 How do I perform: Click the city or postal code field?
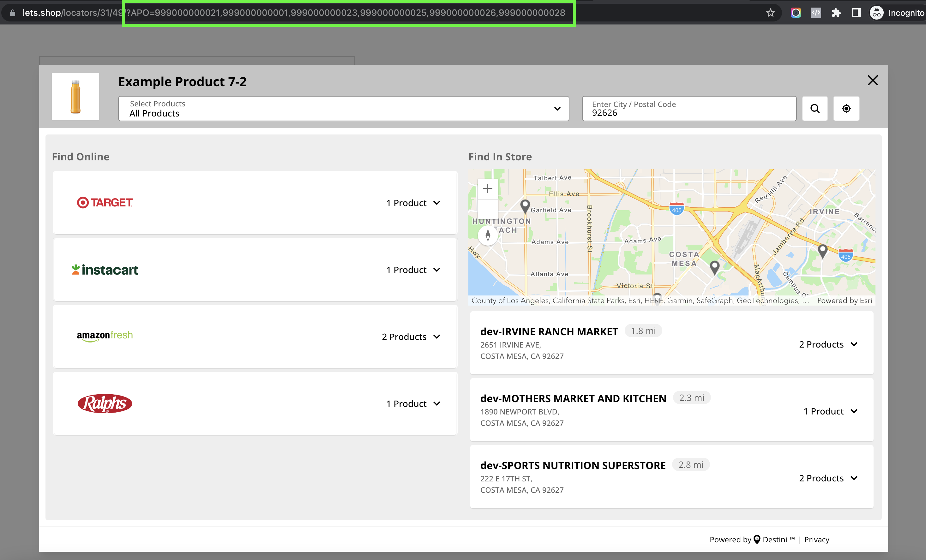[689, 109]
